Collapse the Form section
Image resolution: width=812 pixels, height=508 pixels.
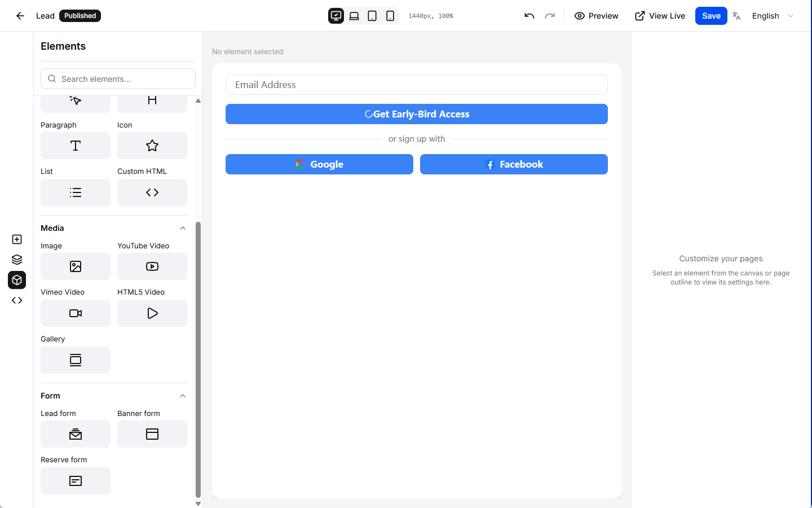pyautogui.click(x=183, y=396)
